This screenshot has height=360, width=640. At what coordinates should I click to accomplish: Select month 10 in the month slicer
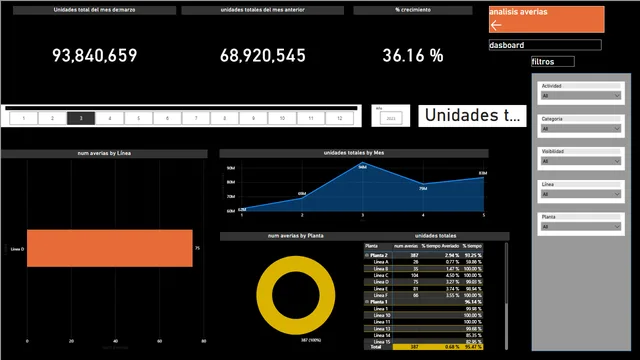point(282,118)
